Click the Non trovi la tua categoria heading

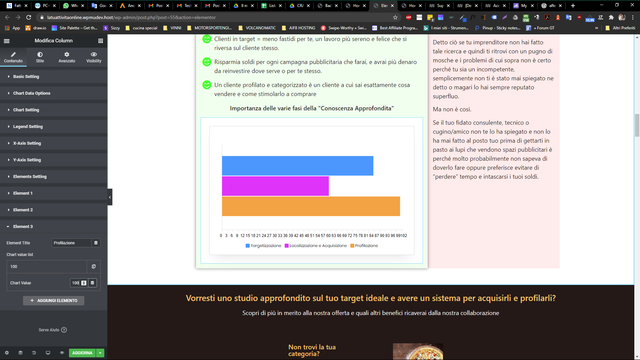(312, 350)
